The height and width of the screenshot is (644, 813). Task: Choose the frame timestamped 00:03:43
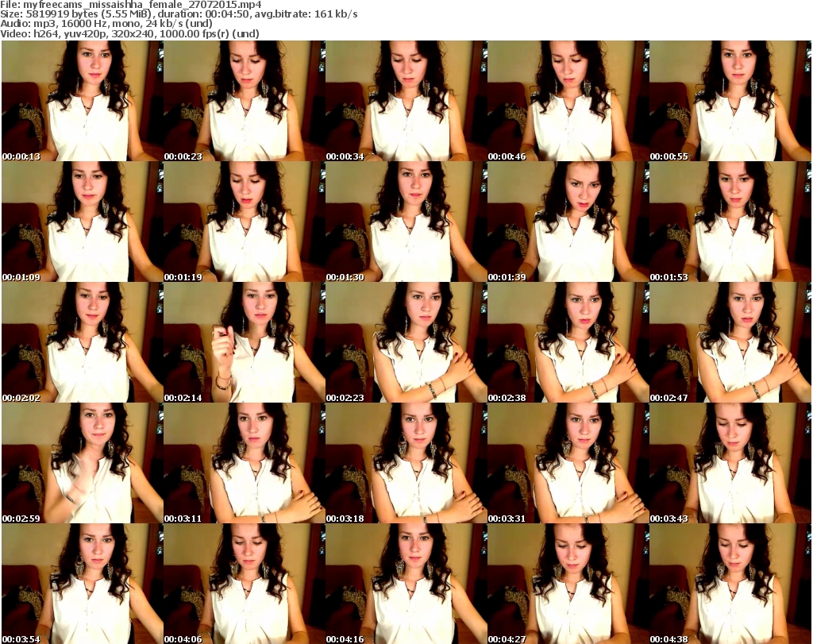[730, 463]
